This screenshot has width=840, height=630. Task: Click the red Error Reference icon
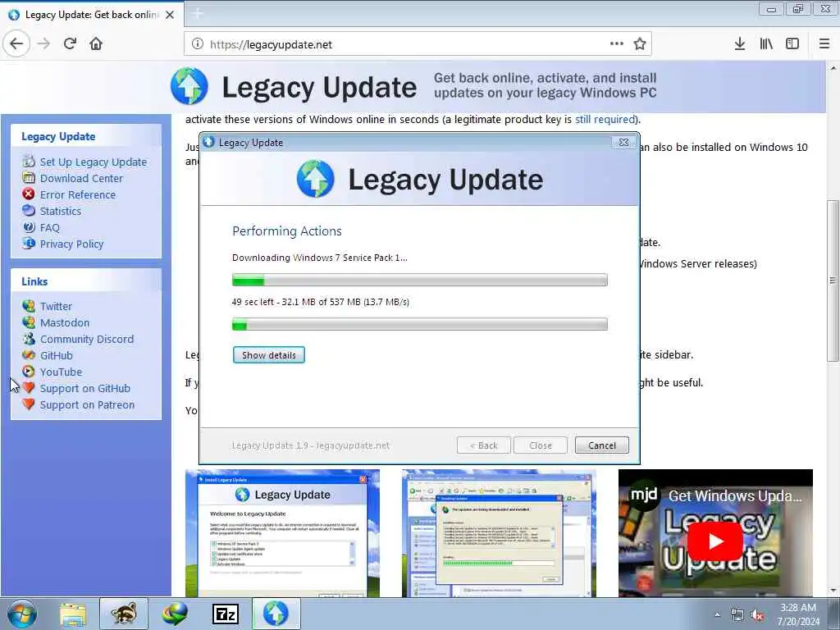29,194
